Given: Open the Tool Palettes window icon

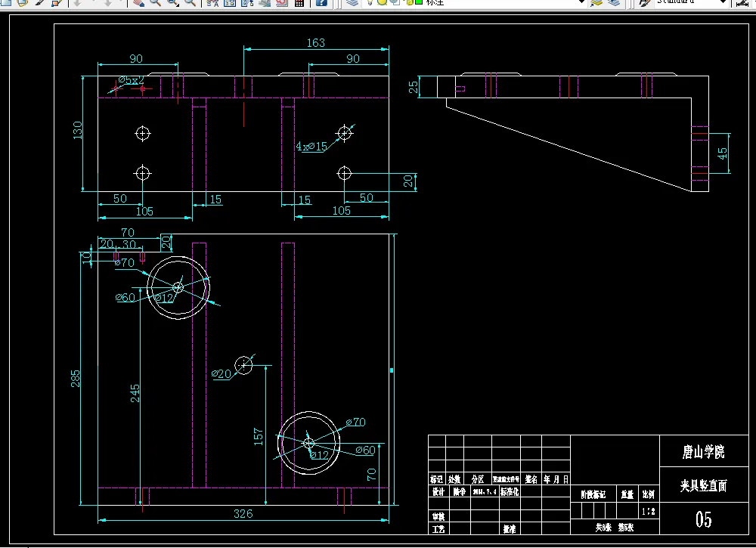Looking at the screenshot, I should coord(247,2).
